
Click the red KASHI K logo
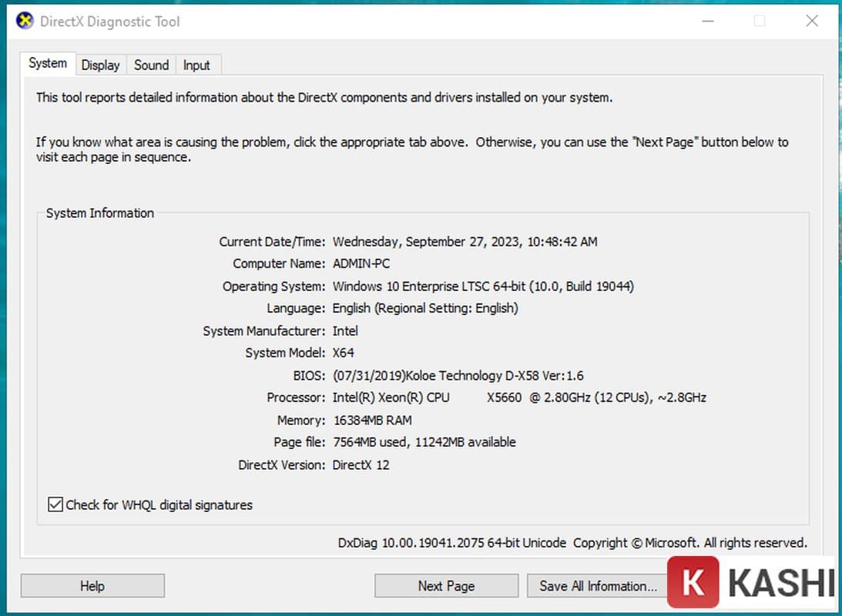click(x=693, y=584)
